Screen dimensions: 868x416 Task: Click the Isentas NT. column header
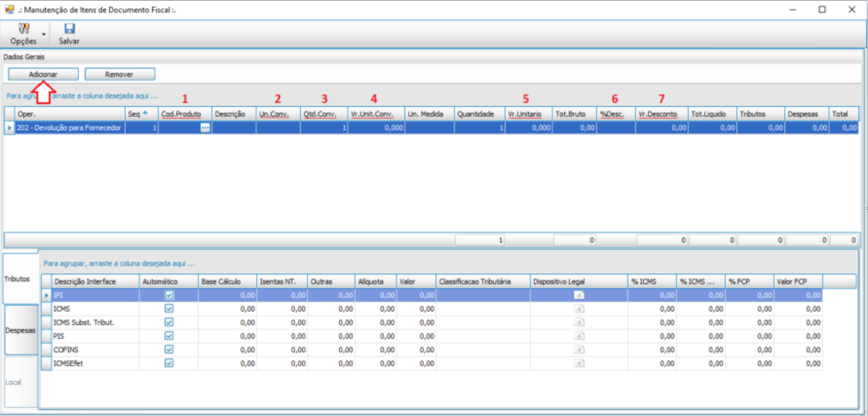(282, 282)
